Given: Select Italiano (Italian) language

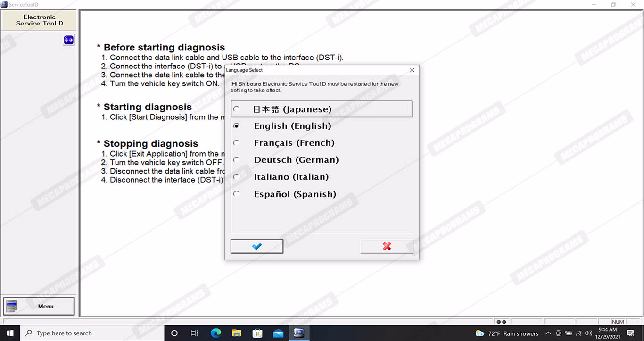Looking at the screenshot, I should pos(236,177).
